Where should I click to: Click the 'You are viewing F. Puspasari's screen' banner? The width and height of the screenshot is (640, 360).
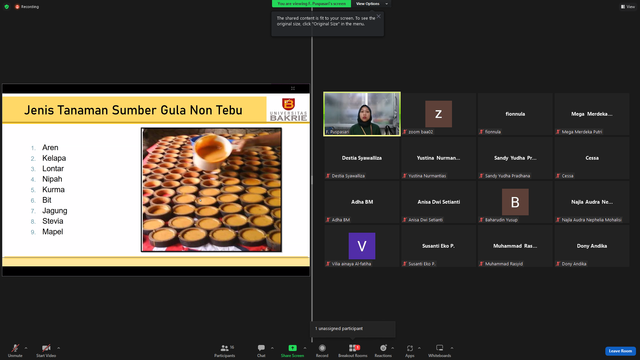click(x=311, y=4)
